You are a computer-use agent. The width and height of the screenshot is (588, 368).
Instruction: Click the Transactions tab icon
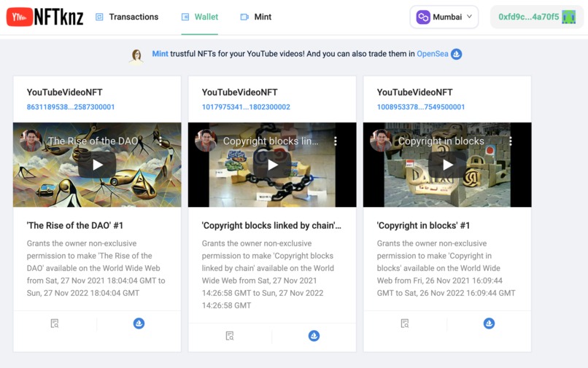pos(99,17)
